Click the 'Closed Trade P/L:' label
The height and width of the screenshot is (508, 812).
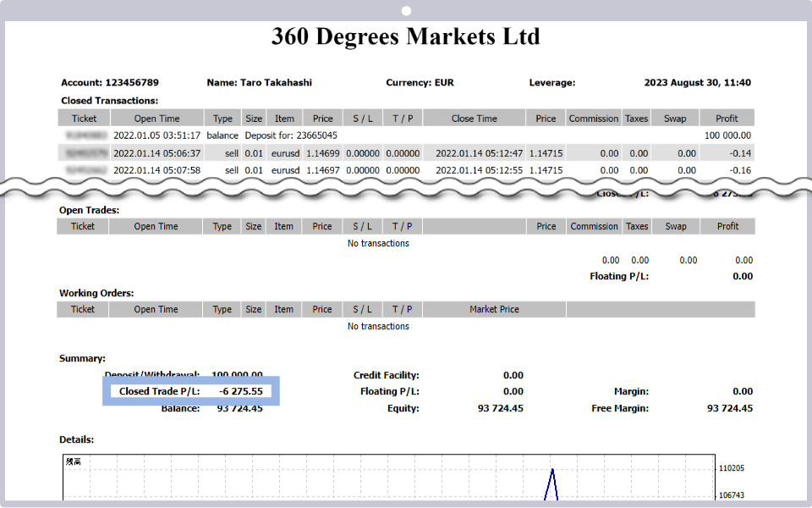(x=160, y=391)
